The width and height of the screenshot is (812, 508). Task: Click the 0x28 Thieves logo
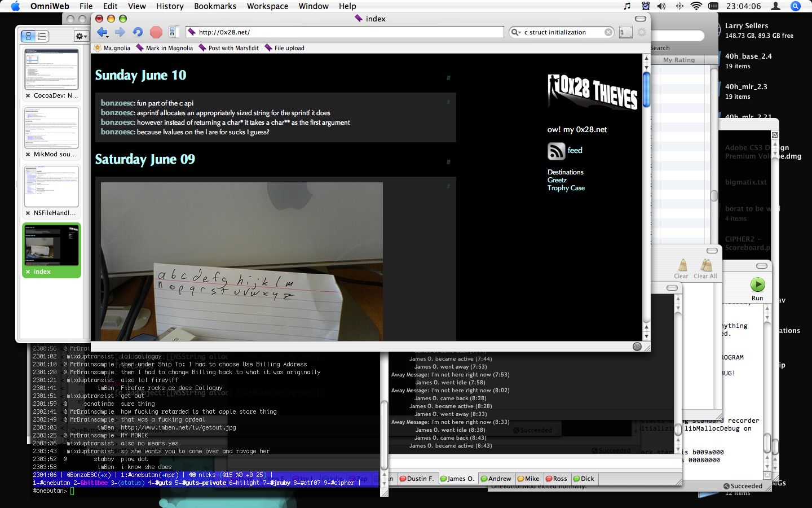pyautogui.click(x=593, y=92)
